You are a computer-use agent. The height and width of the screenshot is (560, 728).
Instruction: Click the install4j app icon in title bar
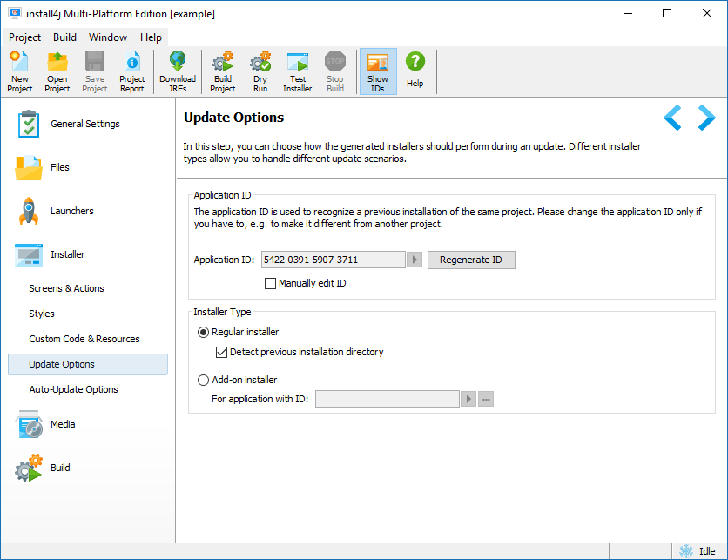(15, 13)
